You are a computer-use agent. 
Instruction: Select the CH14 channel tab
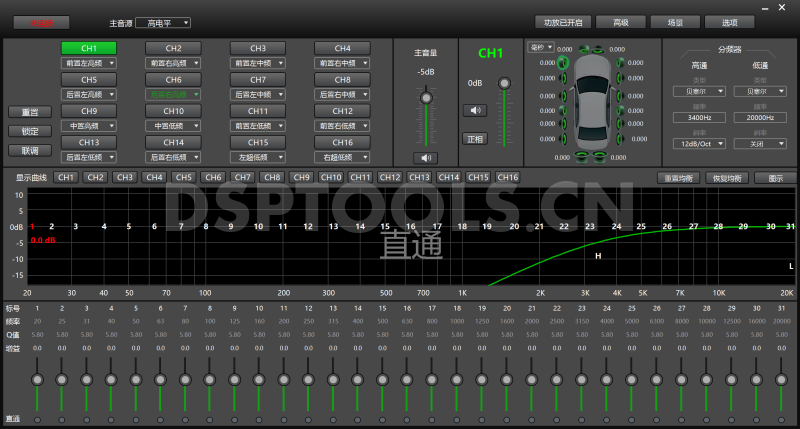click(173, 142)
